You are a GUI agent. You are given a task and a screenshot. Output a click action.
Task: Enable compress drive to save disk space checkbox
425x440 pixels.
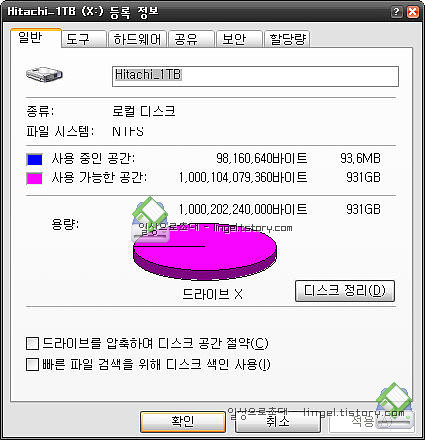32,343
